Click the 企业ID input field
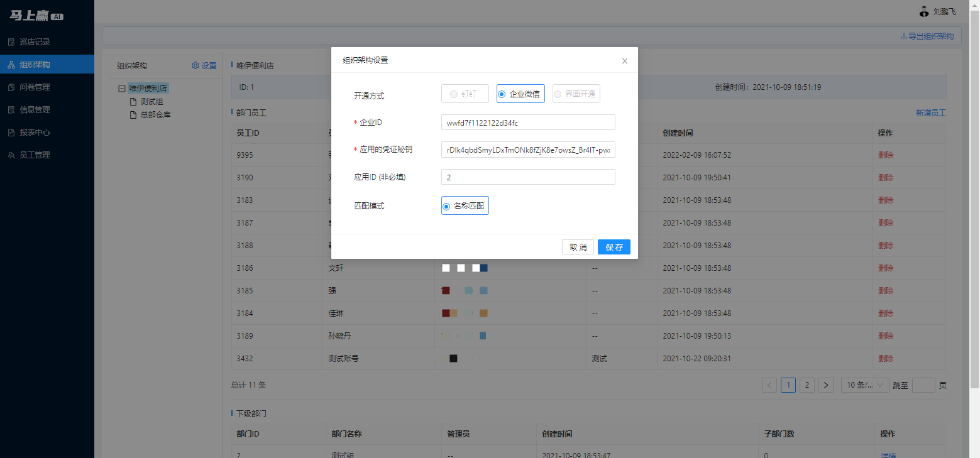This screenshot has width=980, height=458. click(528, 123)
